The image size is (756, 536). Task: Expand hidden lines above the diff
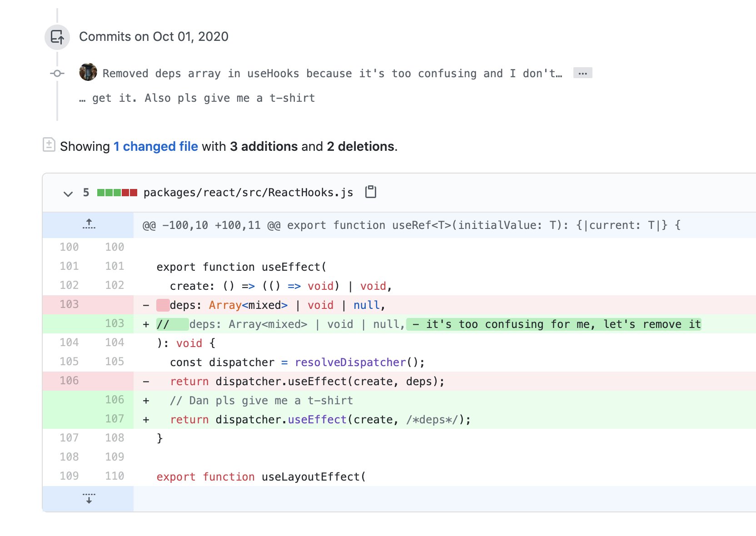click(89, 224)
